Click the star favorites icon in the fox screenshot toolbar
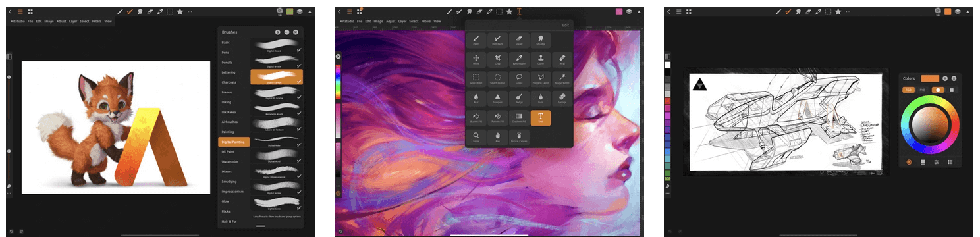The image size is (980, 237). click(180, 11)
